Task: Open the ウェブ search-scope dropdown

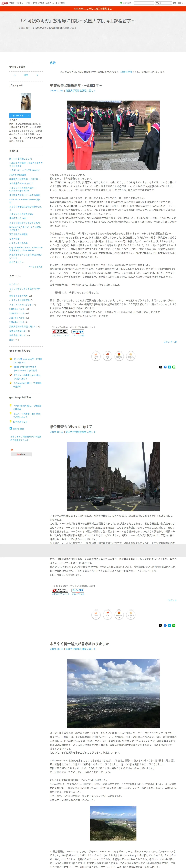Action: coord(163,3)
